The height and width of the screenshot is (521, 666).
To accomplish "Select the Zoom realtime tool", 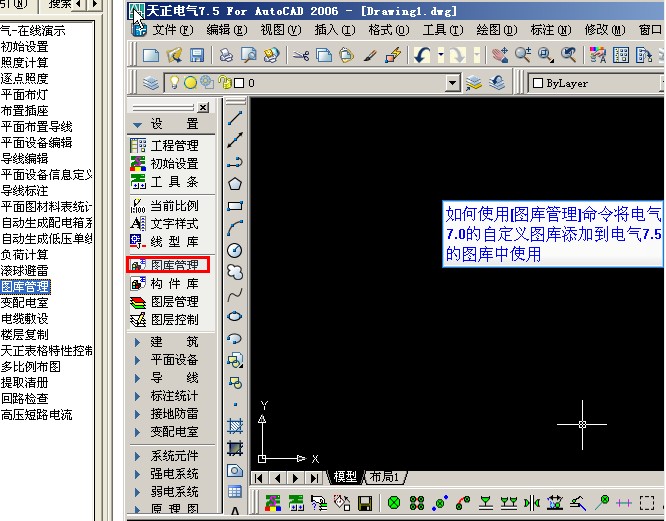I will tap(523, 55).
